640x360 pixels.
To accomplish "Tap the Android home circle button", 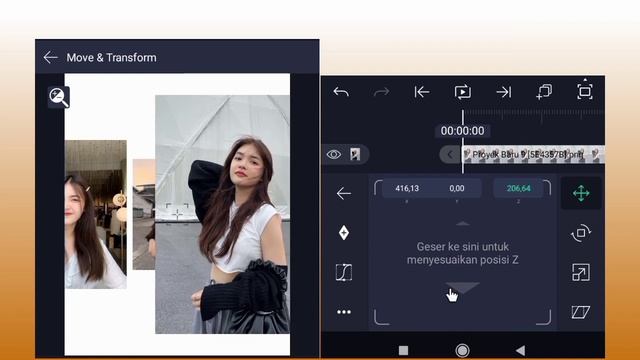I will pyautogui.click(x=462, y=350).
